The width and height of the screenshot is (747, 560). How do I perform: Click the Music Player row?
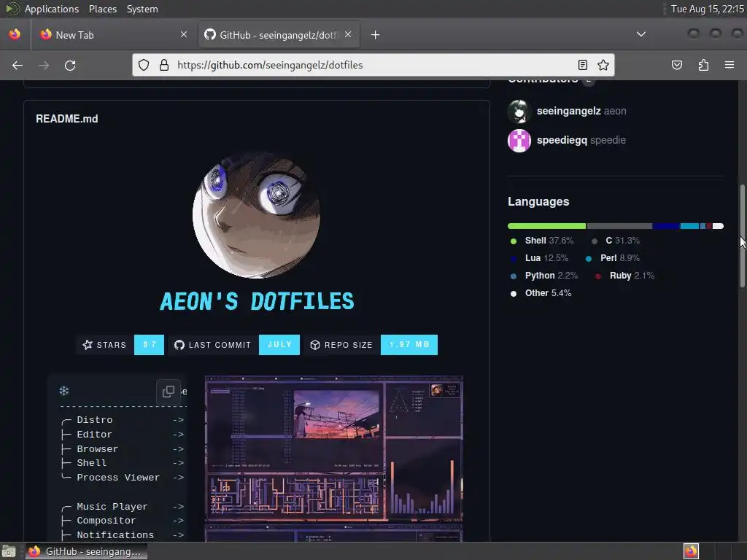123,507
